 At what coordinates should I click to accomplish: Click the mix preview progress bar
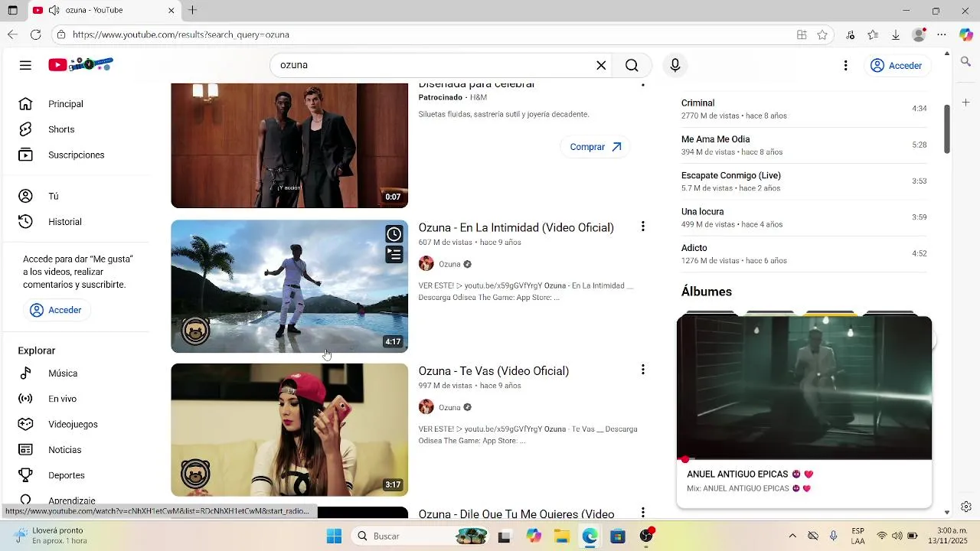click(804, 459)
